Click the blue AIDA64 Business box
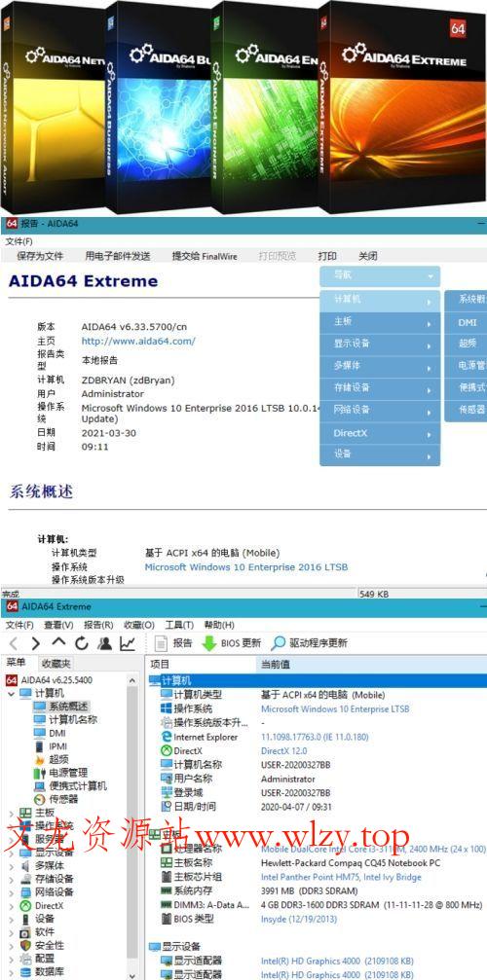487x980 pixels. click(158, 107)
